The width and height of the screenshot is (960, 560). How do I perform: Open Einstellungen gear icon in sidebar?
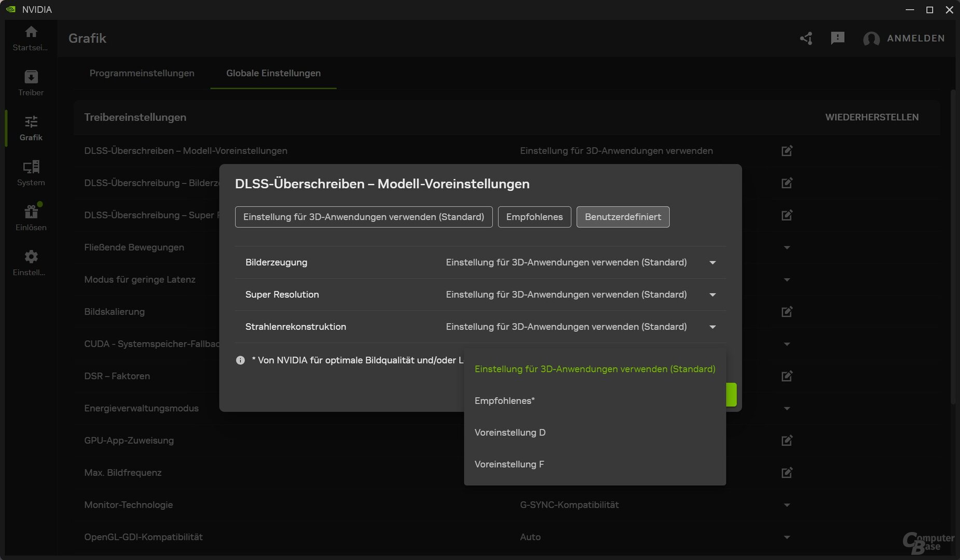[31, 257]
